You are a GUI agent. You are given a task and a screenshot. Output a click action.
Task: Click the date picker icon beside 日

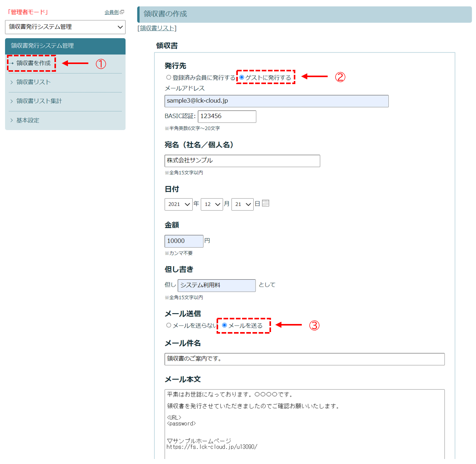[x=266, y=203]
